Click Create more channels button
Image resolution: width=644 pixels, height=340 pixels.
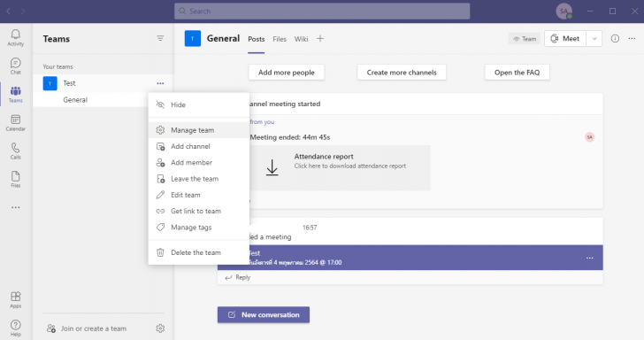point(402,73)
